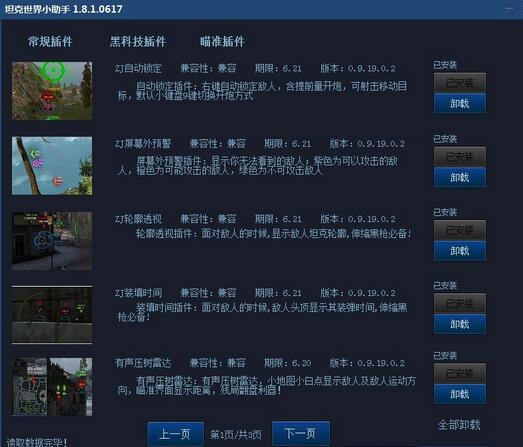Image resolution: width=523 pixels, height=447 pixels.
Task: Switch to the 黑科技插件 tab
Action: coord(138,41)
